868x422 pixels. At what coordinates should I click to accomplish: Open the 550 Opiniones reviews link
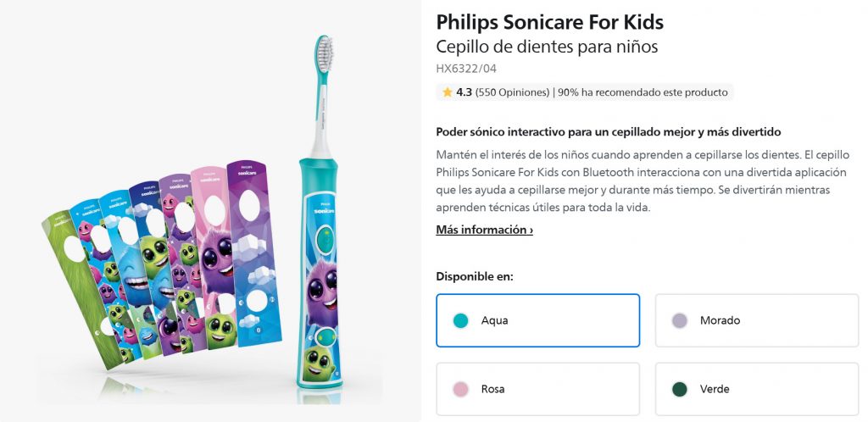[512, 92]
